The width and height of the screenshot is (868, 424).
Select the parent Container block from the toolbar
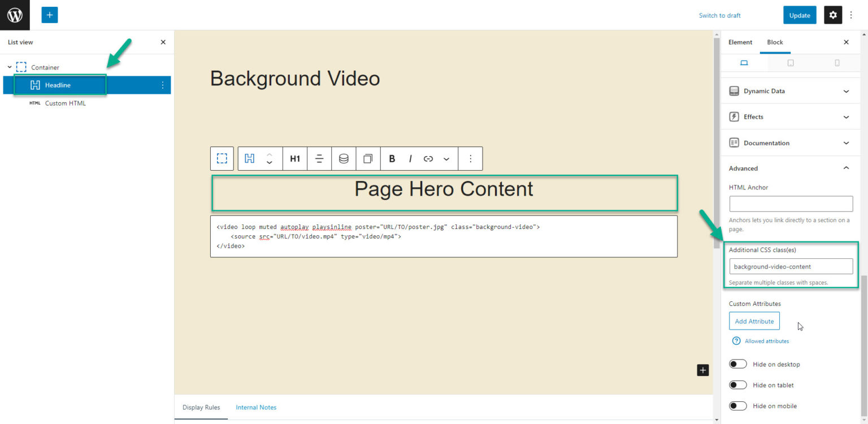coord(222,158)
